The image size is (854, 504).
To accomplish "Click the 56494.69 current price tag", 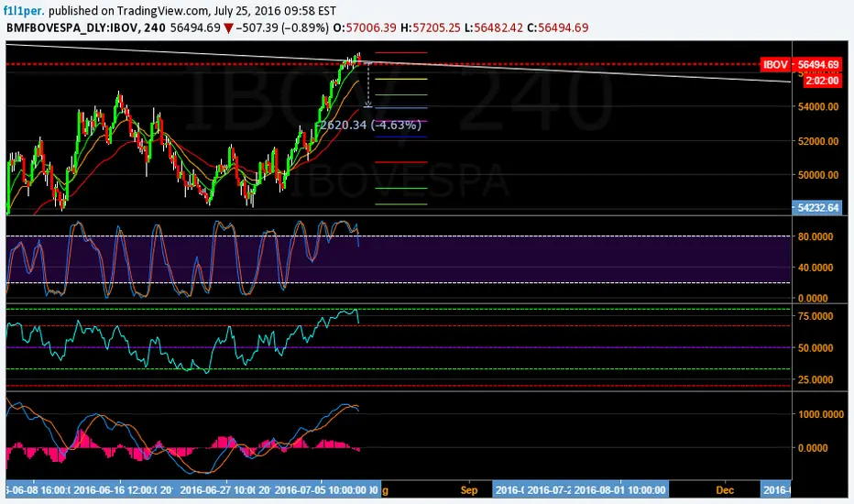I will click(818, 64).
